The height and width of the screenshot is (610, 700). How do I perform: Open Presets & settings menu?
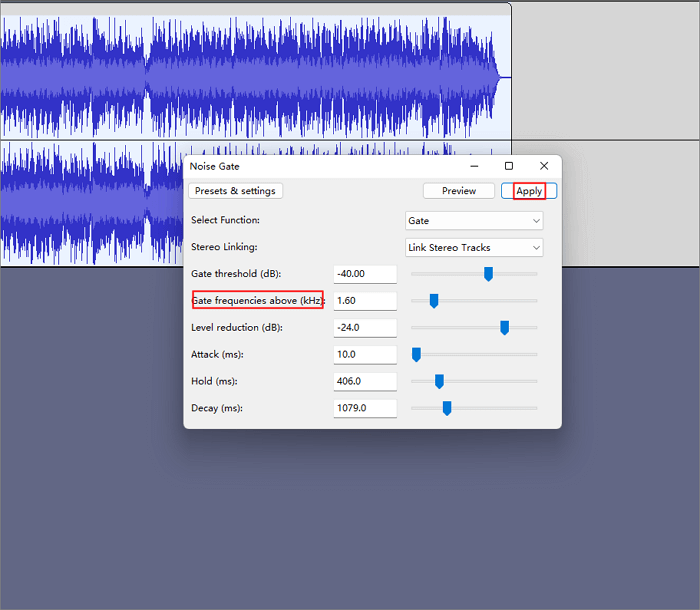coord(235,191)
